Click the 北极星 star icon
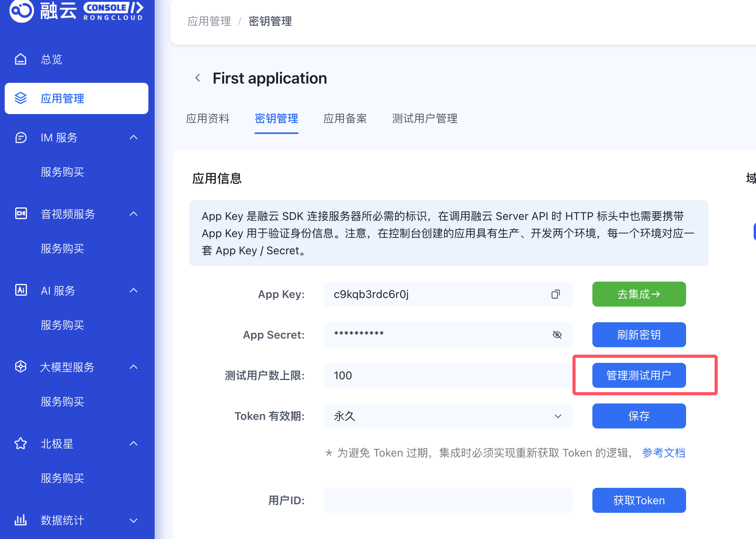Image resolution: width=756 pixels, height=539 pixels. pos(21,443)
